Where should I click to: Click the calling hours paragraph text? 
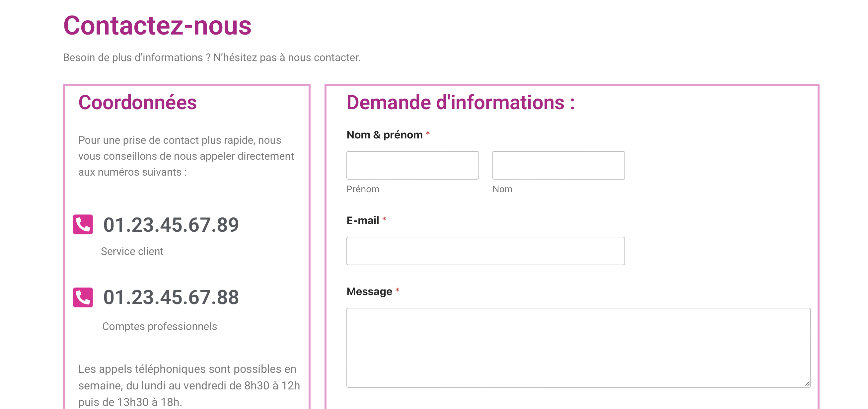(189, 385)
